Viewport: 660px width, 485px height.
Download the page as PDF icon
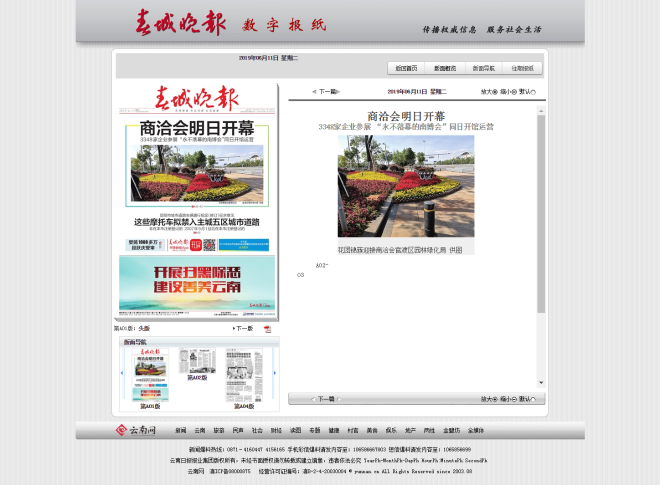point(268,329)
